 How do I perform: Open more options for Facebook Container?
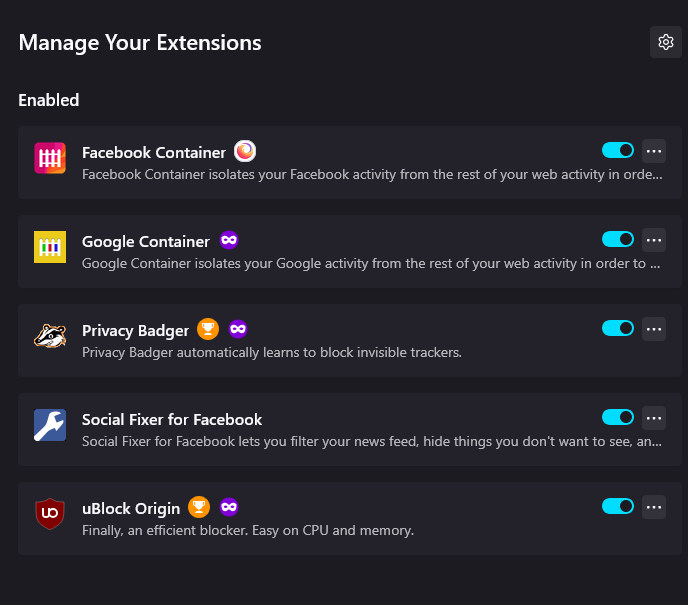tap(654, 151)
